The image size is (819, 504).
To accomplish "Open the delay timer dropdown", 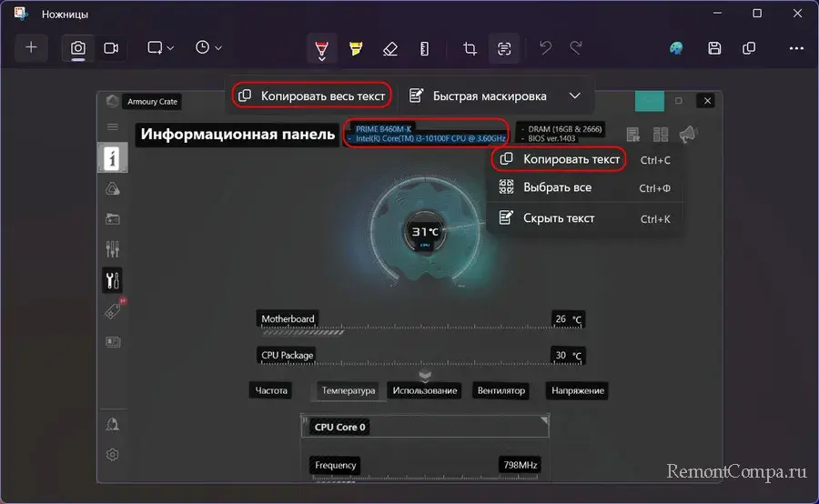I will click(x=208, y=47).
